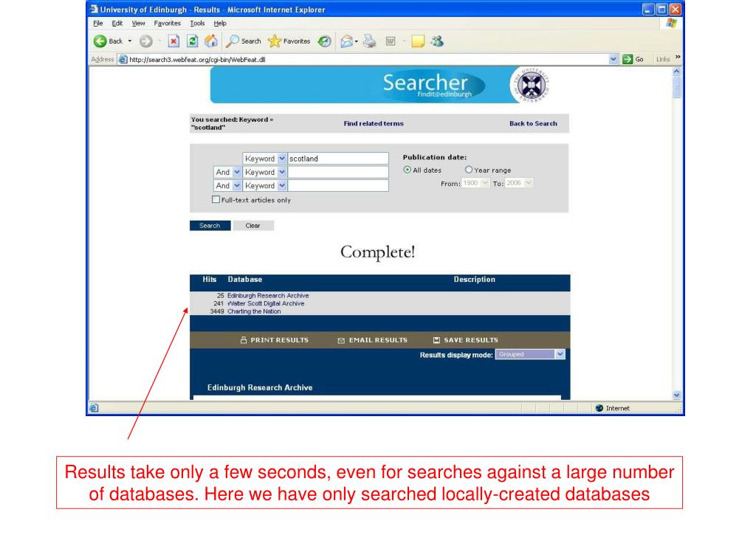Expand the Results display mode dropdown
The image size is (756, 546).
click(x=559, y=355)
